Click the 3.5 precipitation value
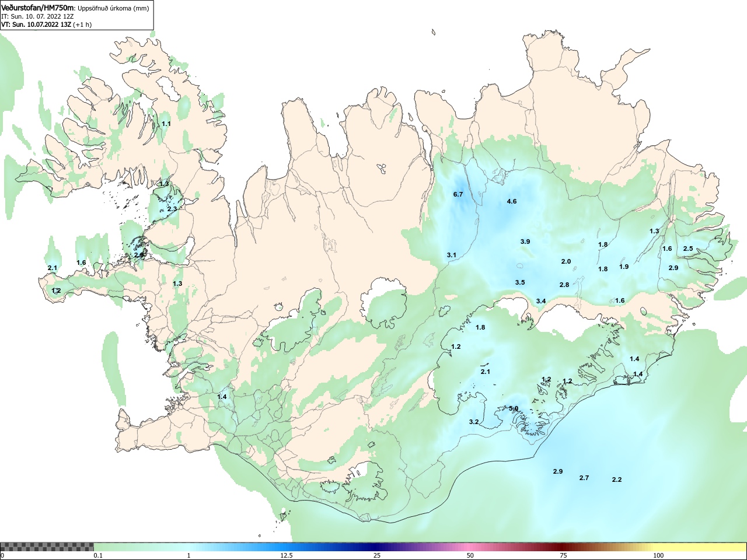747x560 pixels. click(520, 282)
